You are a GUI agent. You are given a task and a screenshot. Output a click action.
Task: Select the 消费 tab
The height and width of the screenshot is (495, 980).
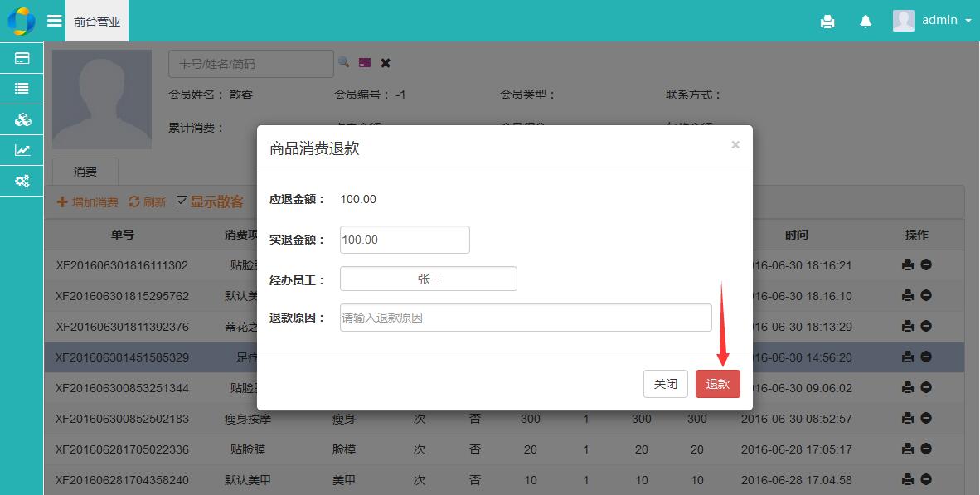[x=85, y=172]
